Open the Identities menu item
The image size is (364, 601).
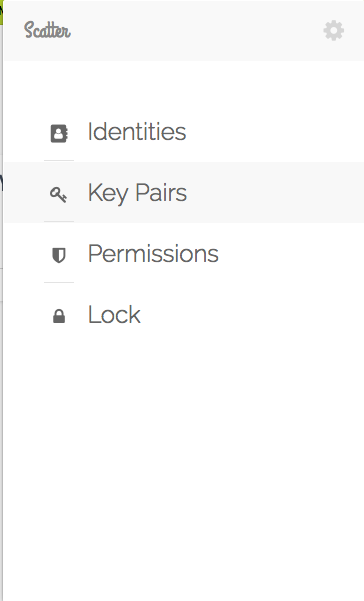pos(184,131)
